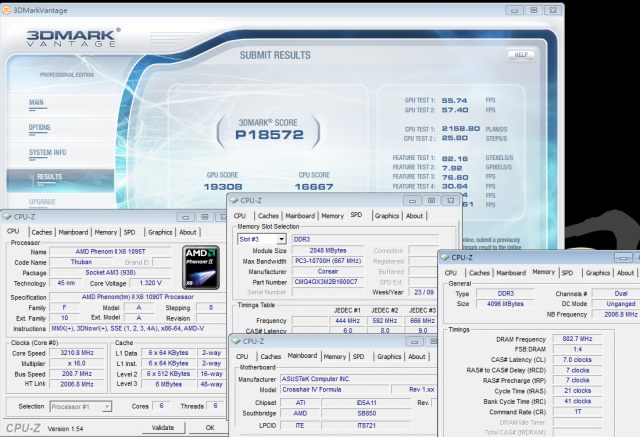Screen dimensions: 640x437
Task: Click the AMD Phenom II processor logo
Action: (x=201, y=267)
